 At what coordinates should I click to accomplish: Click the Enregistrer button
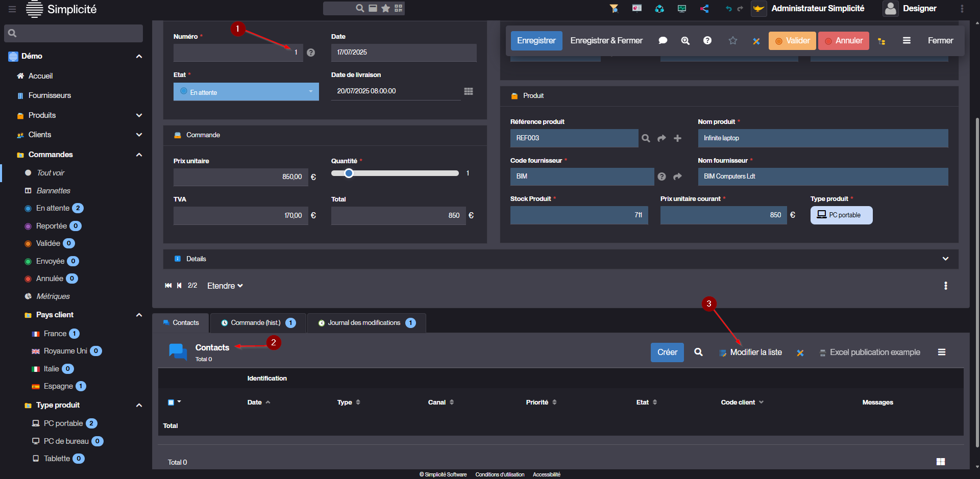pos(536,41)
